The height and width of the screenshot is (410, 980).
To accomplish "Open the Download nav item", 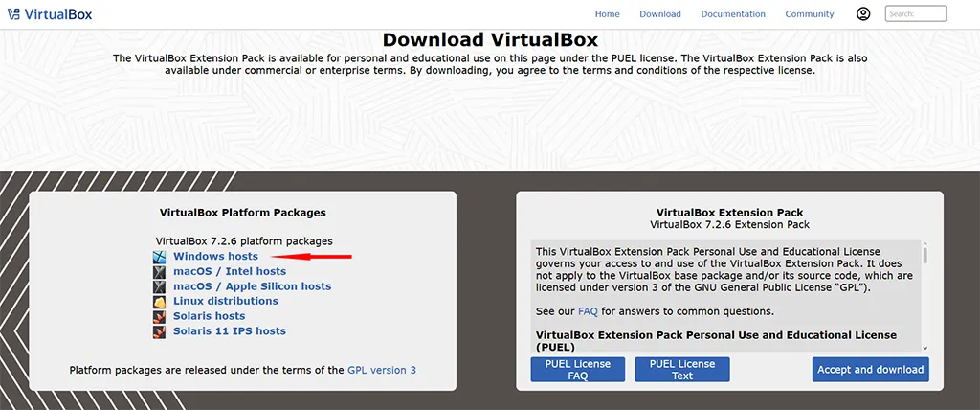I will (660, 13).
